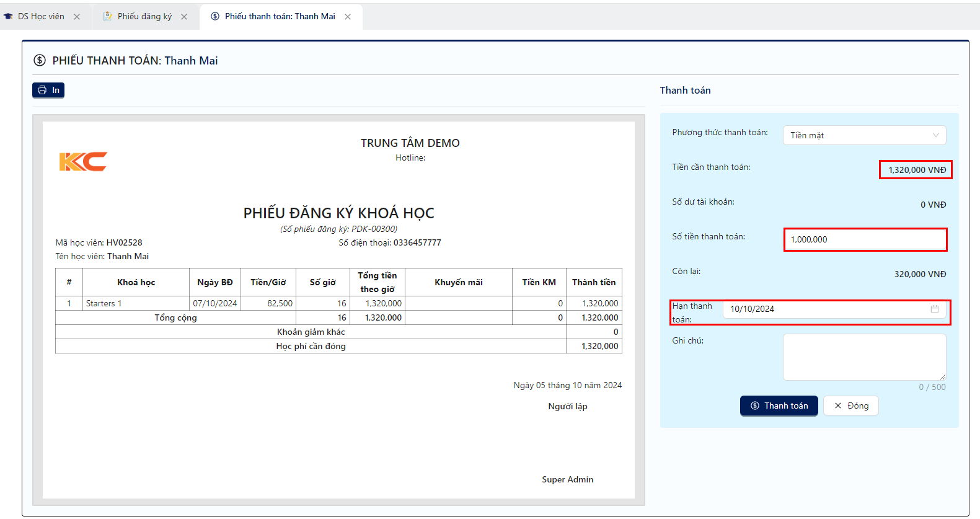Click the Khuyến mãi column header

[x=458, y=282]
